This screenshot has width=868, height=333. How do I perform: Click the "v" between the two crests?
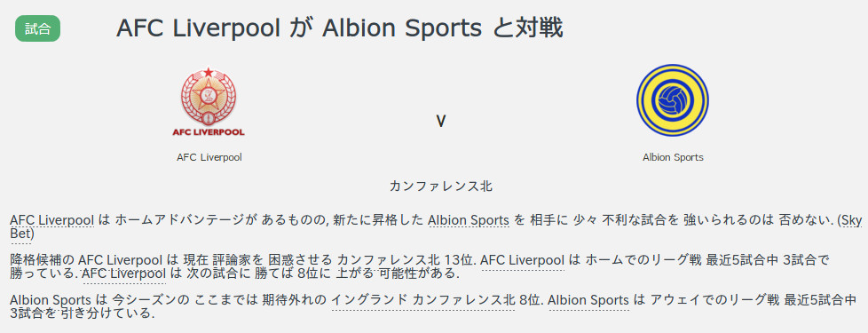[440, 122]
